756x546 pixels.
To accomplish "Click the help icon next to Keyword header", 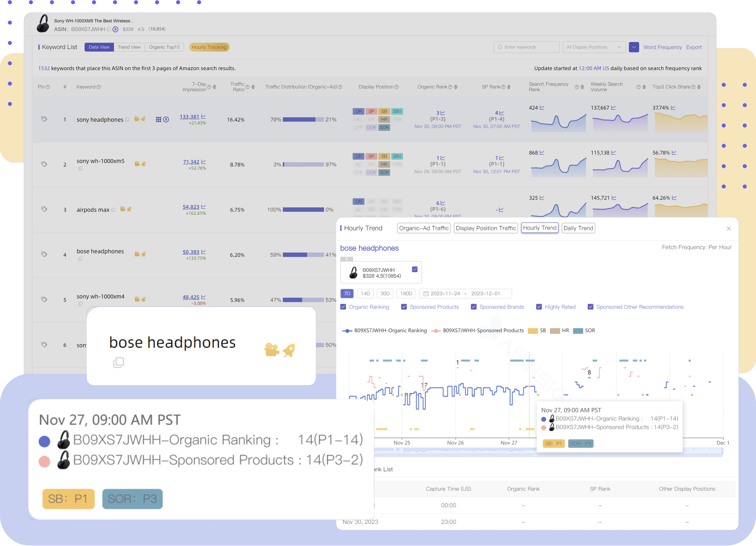I will [98, 87].
